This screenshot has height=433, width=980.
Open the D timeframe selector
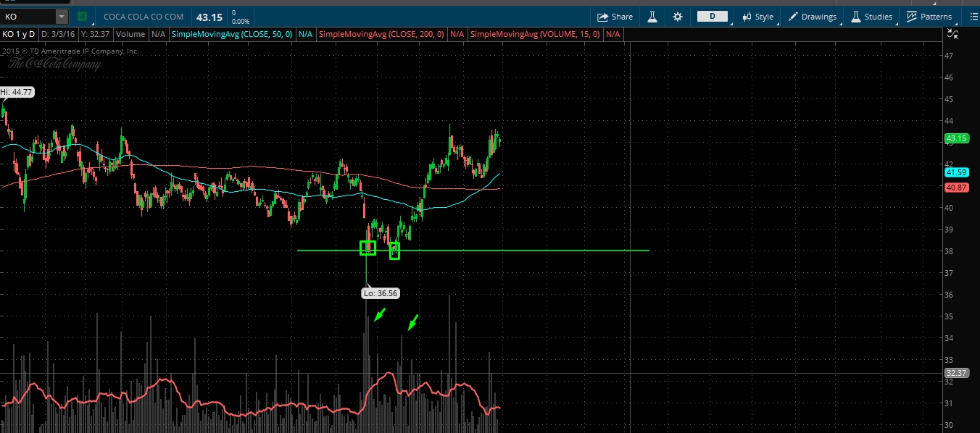point(712,16)
